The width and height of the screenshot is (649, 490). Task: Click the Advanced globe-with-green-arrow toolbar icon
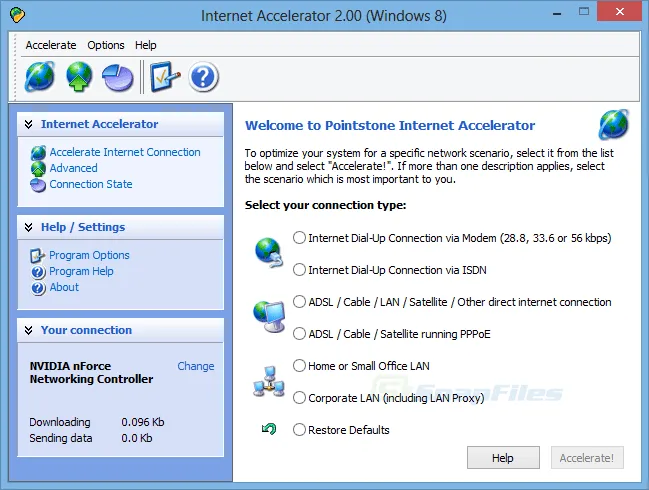pos(79,77)
